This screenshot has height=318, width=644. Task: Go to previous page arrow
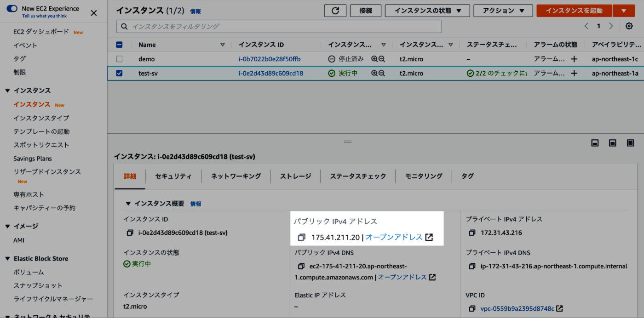[x=586, y=26]
